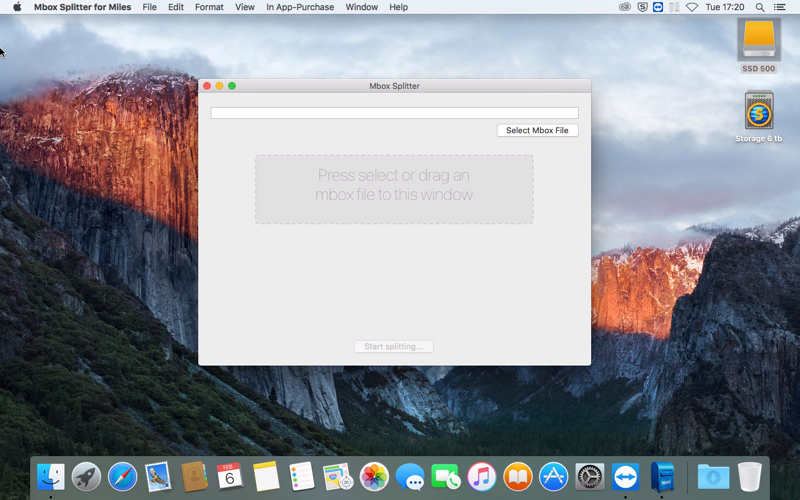Click the mbox drop zone area
This screenshot has height=500, width=800.
(394, 189)
